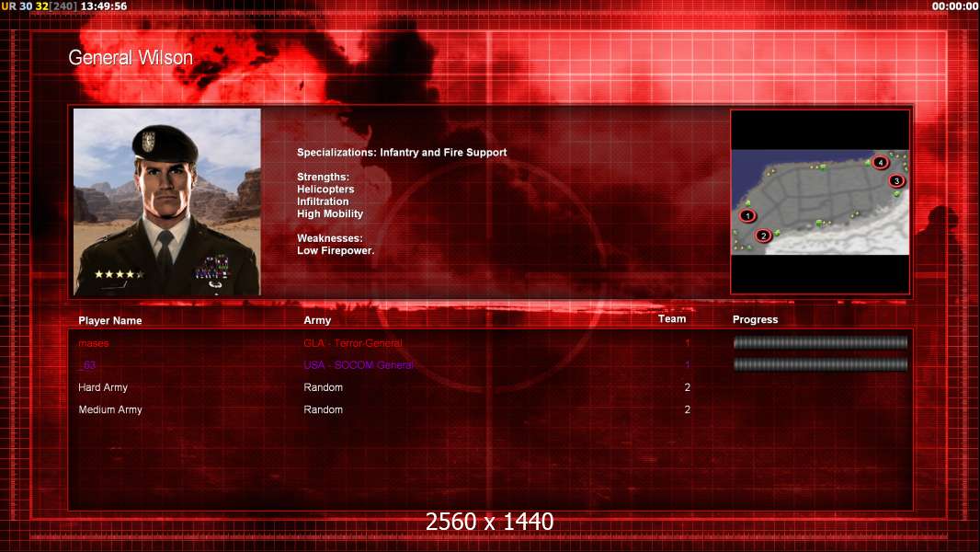Click the 'Infiltration' strength entry

point(323,201)
